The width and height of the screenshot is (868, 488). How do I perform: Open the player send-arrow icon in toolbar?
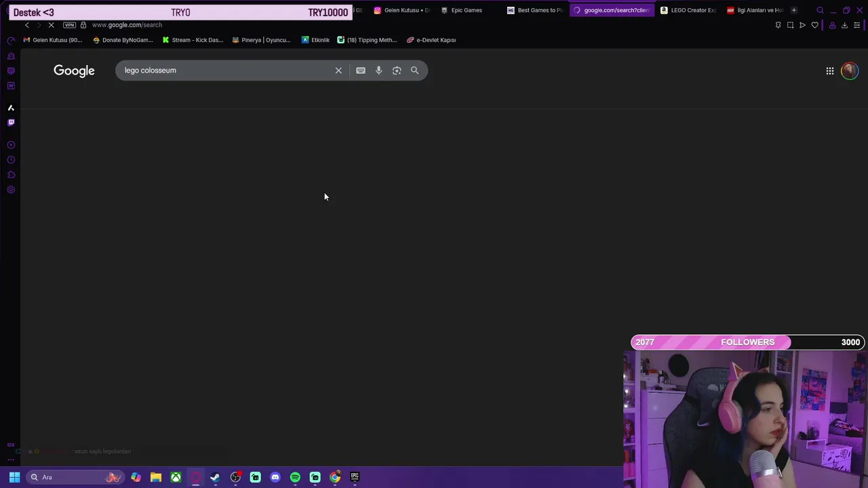coord(802,25)
